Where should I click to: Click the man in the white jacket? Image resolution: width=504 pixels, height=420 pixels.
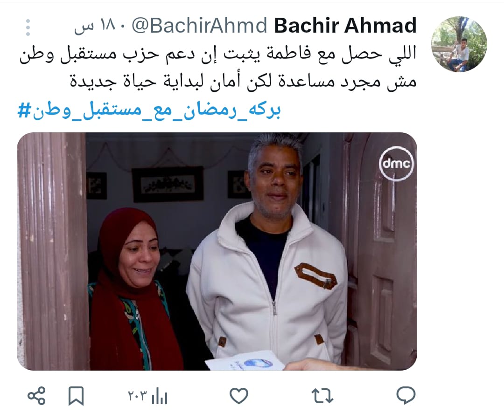[x=268, y=250]
